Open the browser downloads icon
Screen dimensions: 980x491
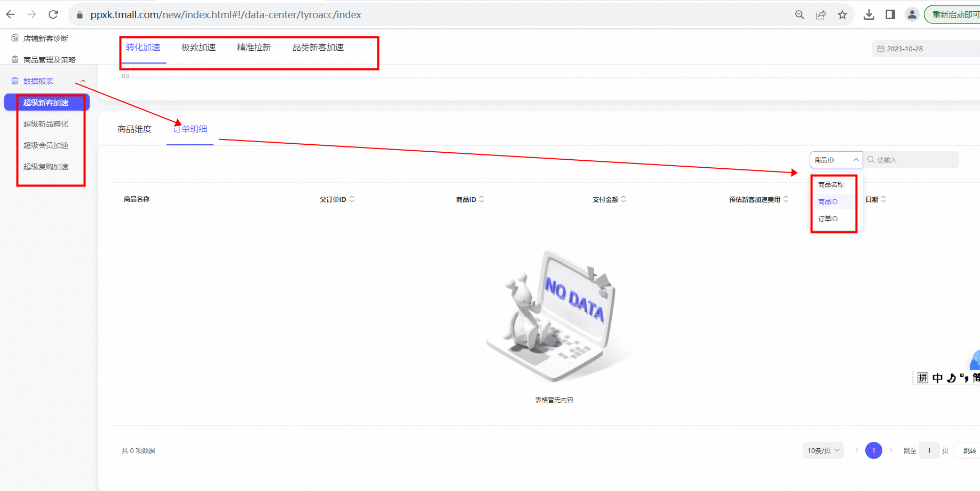point(869,14)
